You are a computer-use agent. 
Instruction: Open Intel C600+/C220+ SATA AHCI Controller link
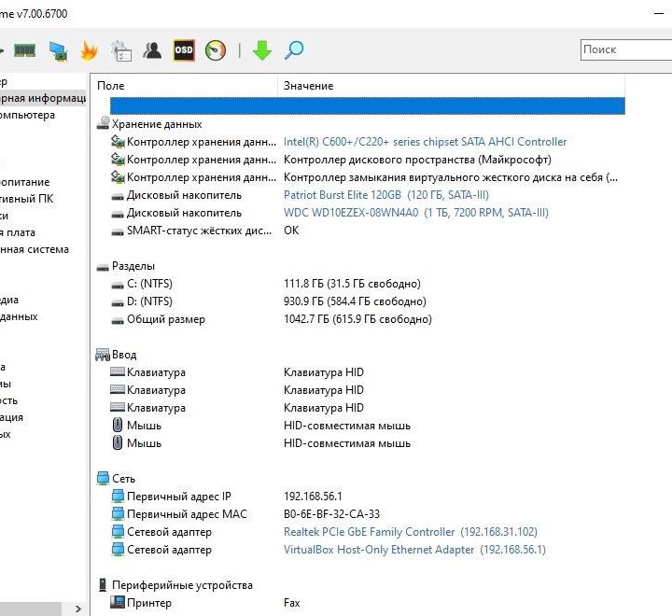coord(425,142)
